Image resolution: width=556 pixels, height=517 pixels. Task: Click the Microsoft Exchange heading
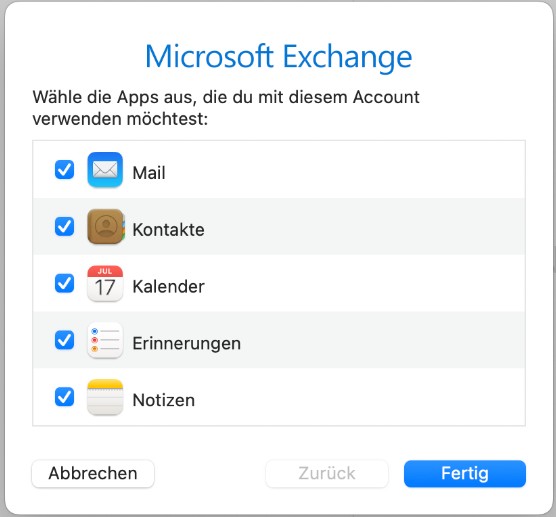click(x=278, y=57)
